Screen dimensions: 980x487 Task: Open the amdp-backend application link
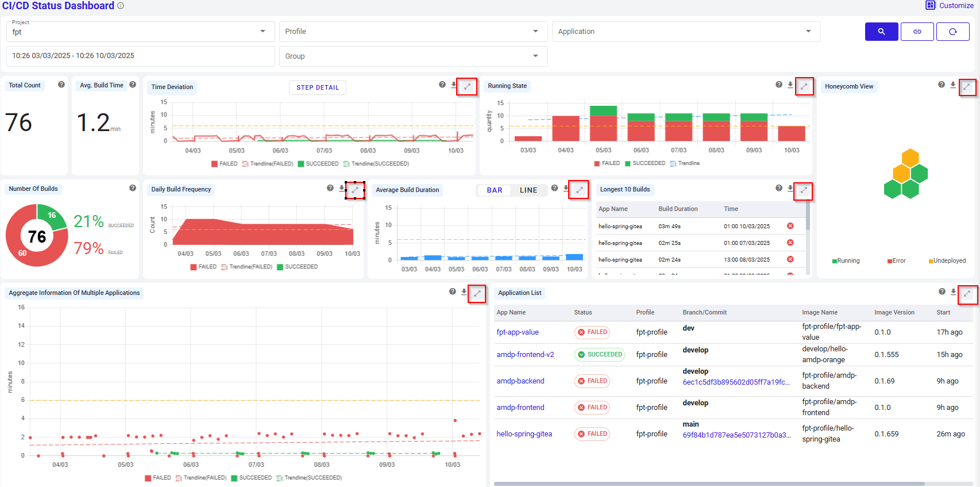click(520, 381)
